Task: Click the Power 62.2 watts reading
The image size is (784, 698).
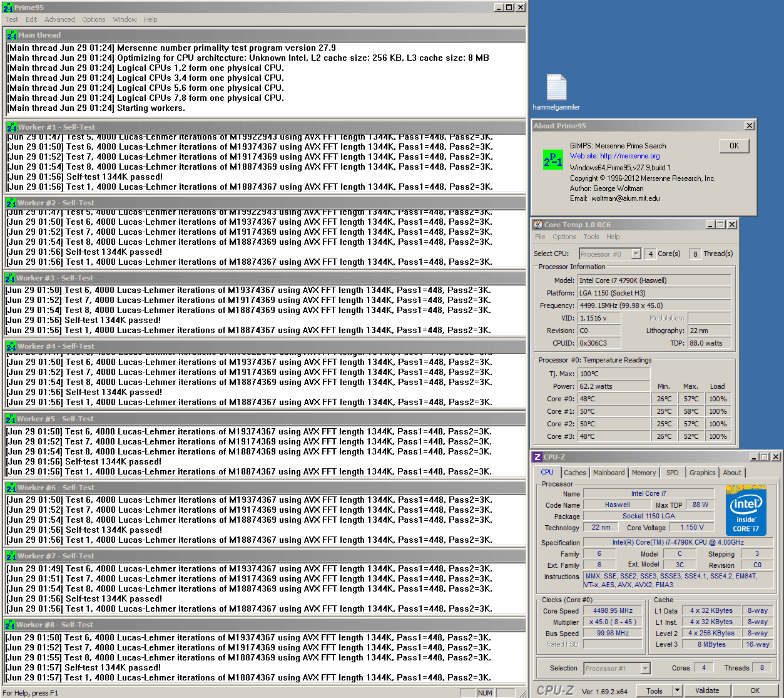Action: coord(614,386)
